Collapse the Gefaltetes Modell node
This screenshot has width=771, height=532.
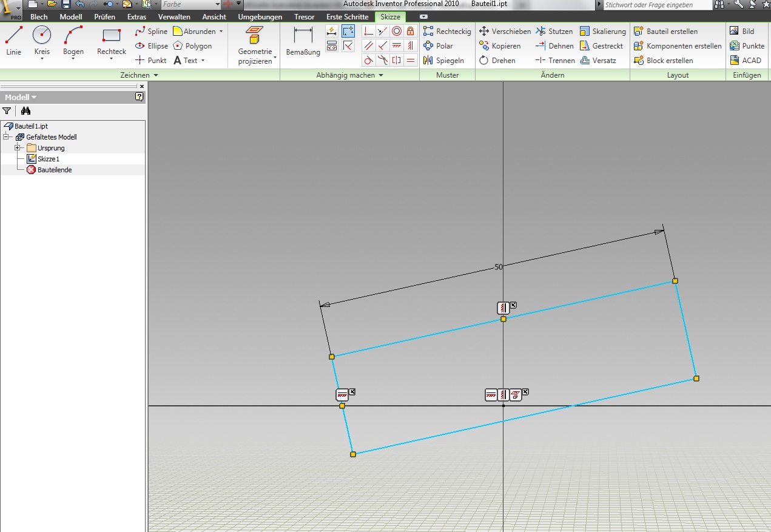coord(6,137)
